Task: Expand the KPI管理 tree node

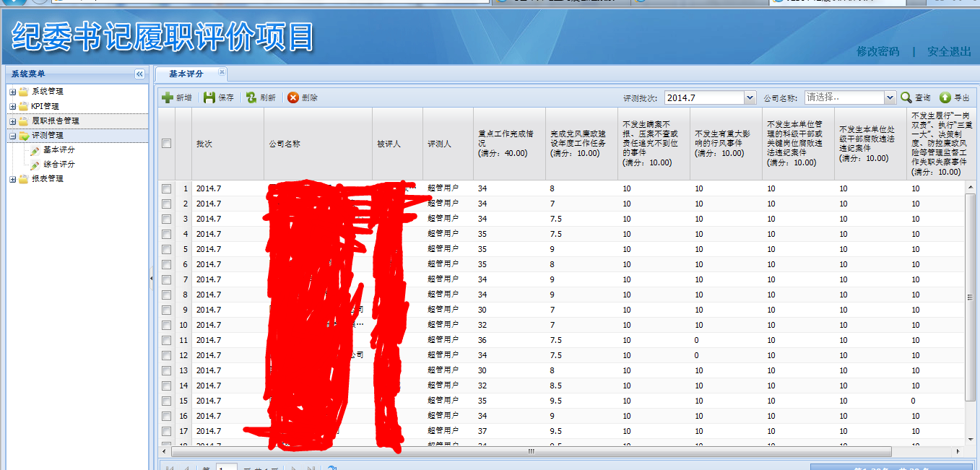Action: 13,106
